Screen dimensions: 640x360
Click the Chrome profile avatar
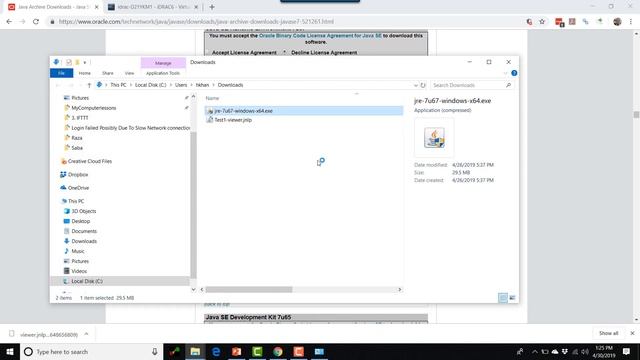(617, 22)
